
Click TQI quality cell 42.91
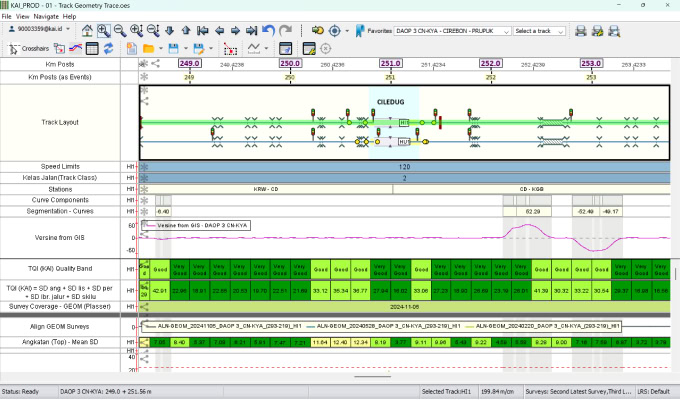coord(160,291)
